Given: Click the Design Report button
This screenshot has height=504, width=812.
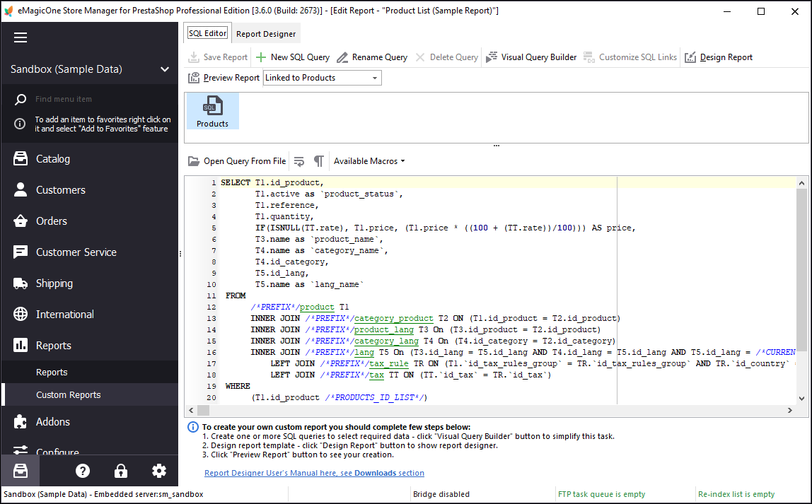Looking at the screenshot, I should 719,57.
